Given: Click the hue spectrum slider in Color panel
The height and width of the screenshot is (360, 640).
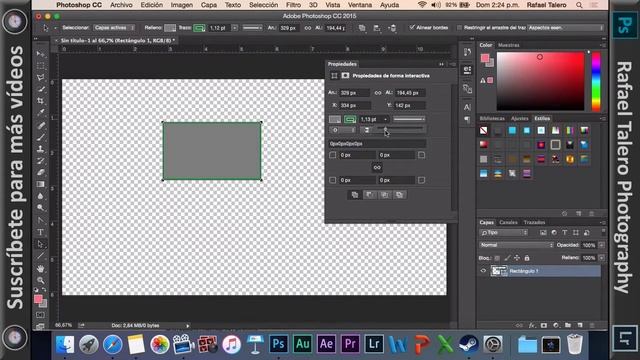Looking at the screenshot, I should tap(596, 81).
